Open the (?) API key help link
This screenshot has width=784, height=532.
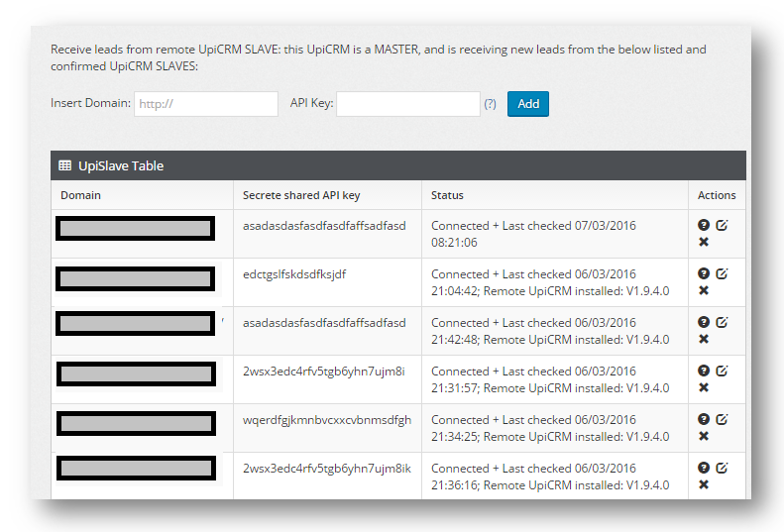pyautogui.click(x=490, y=103)
